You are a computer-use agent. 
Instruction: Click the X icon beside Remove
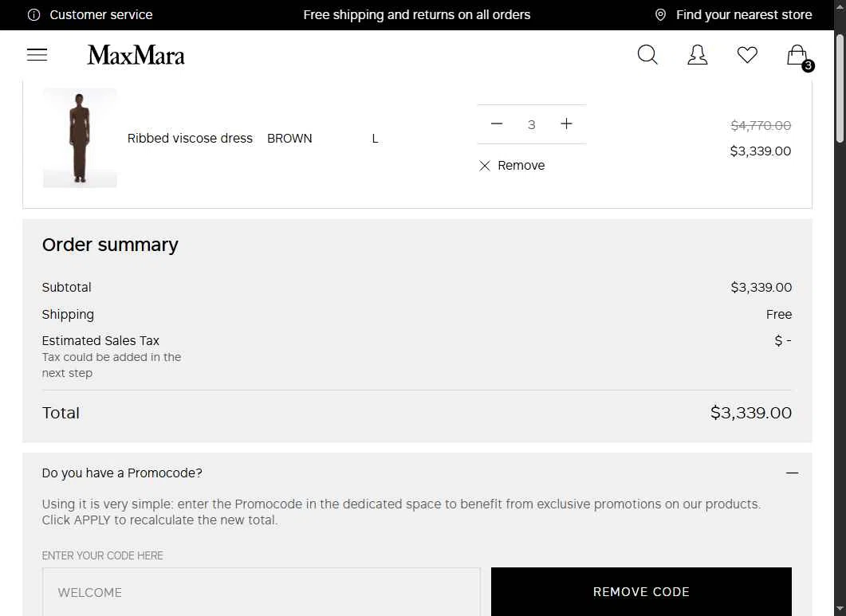pos(485,166)
